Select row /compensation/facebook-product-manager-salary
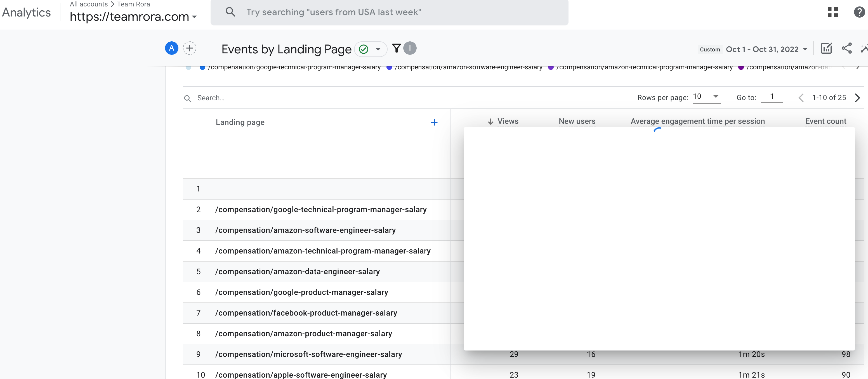Screen dimensions: 868x379 click(x=306, y=313)
